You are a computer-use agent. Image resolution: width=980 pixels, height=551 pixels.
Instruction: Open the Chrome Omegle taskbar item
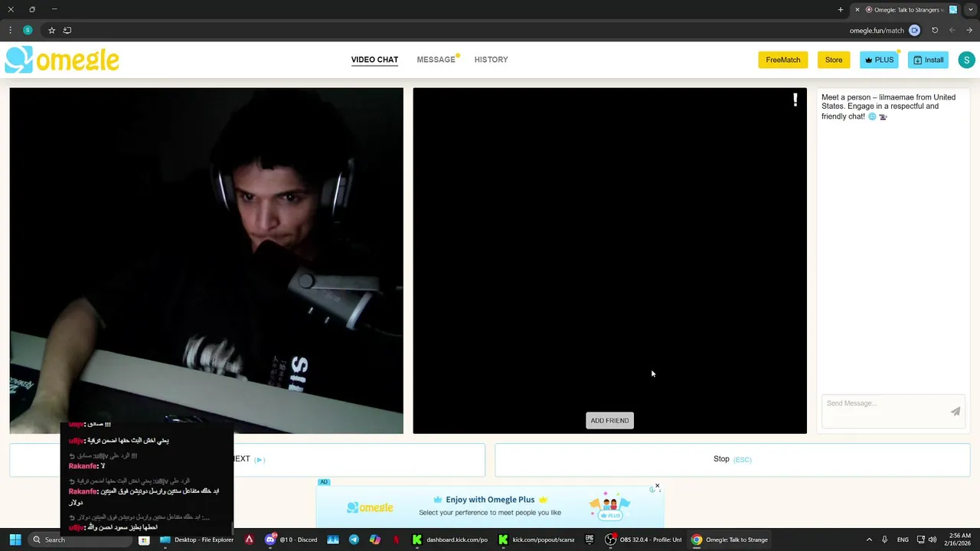730,540
